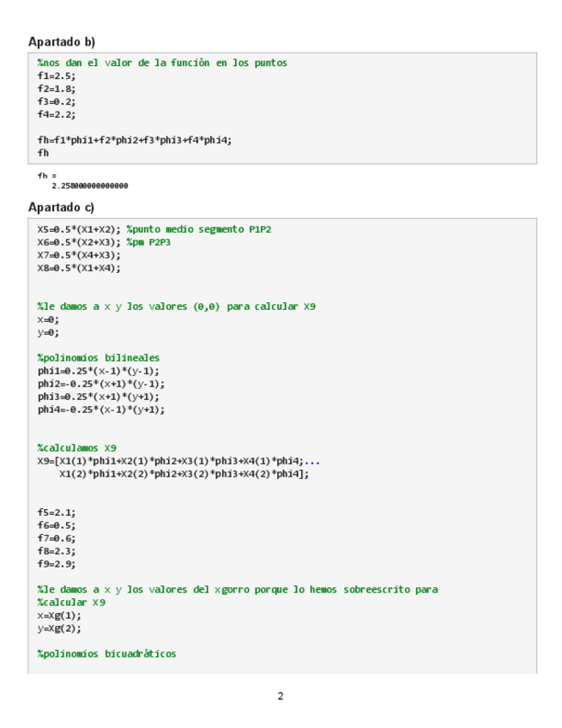Click the phi1=0.25*(x-1)*(y-1) line
The image size is (562, 728).
(x=98, y=371)
